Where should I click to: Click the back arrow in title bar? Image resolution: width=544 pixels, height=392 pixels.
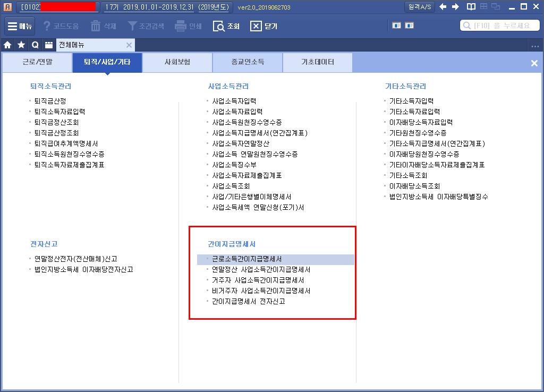click(x=443, y=6)
